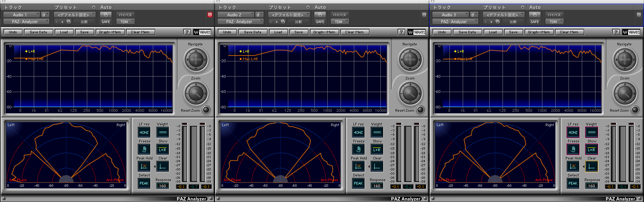Toggle 40HZ LF res in Audio 1 analyzer
The image size is (644, 202).
(x=144, y=132)
